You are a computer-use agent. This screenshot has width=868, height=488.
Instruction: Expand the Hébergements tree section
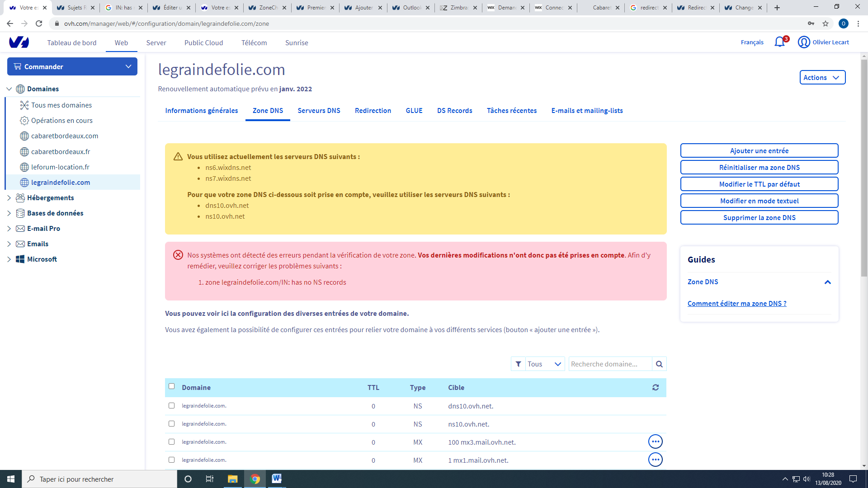[9, 198]
